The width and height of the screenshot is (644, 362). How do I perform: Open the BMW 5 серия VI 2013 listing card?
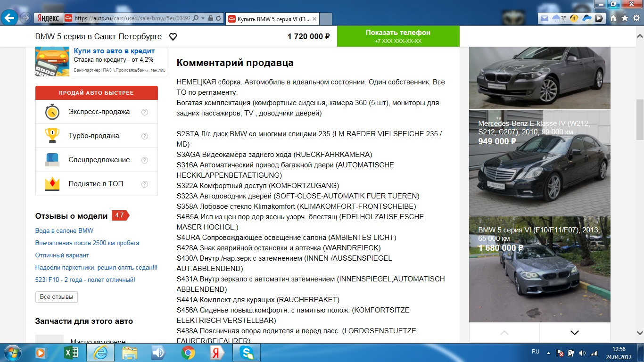[x=540, y=270]
